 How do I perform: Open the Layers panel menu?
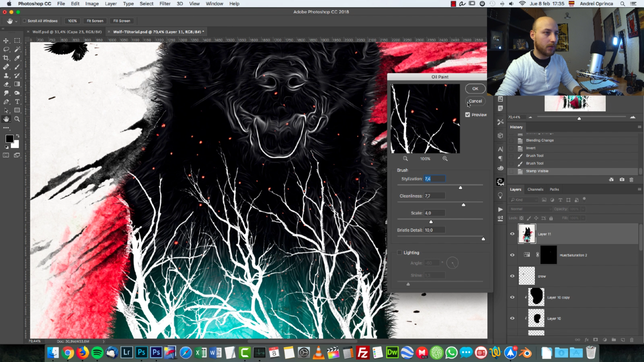[x=639, y=189]
